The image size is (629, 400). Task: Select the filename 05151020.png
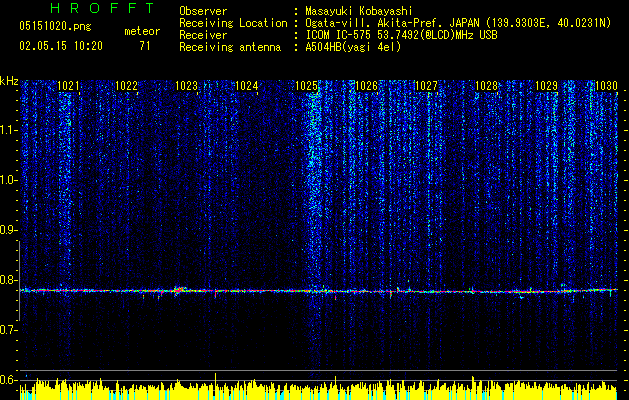click(x=55, y=27)
